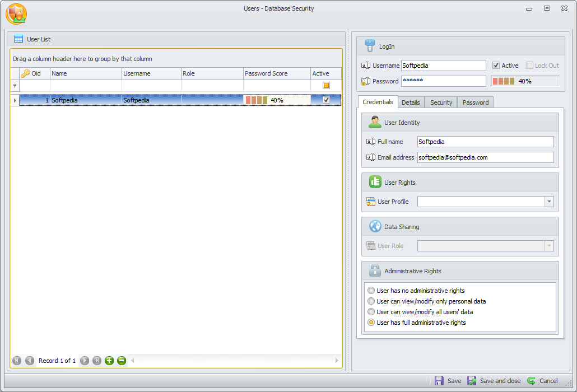The height and width of the screenshot is (392, 577).
Task: Click the Name filter cell in filter row
Action: point(86,86)
